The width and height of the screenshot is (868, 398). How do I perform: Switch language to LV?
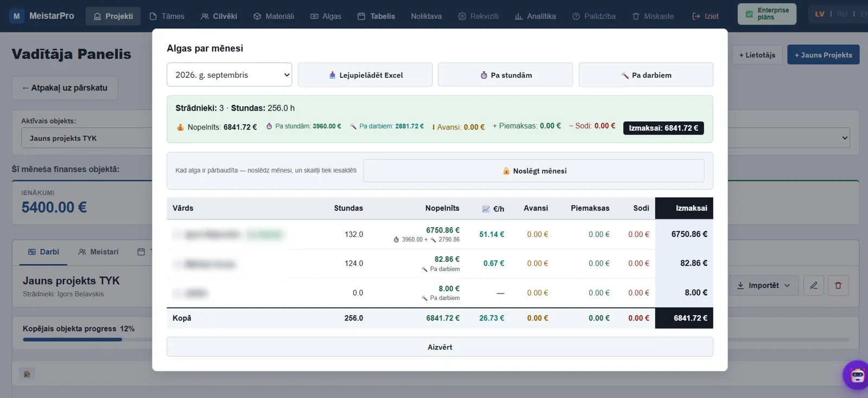tap(820, 14)
